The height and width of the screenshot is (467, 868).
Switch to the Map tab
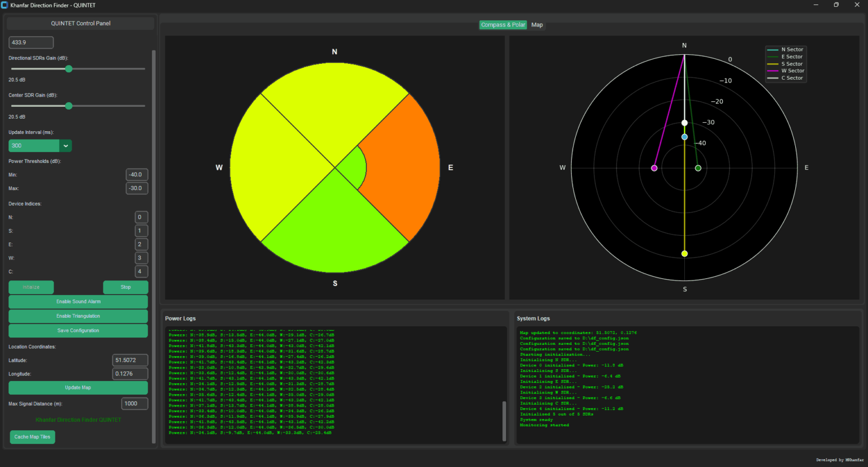pyautogui.click(x=537, y=25)
